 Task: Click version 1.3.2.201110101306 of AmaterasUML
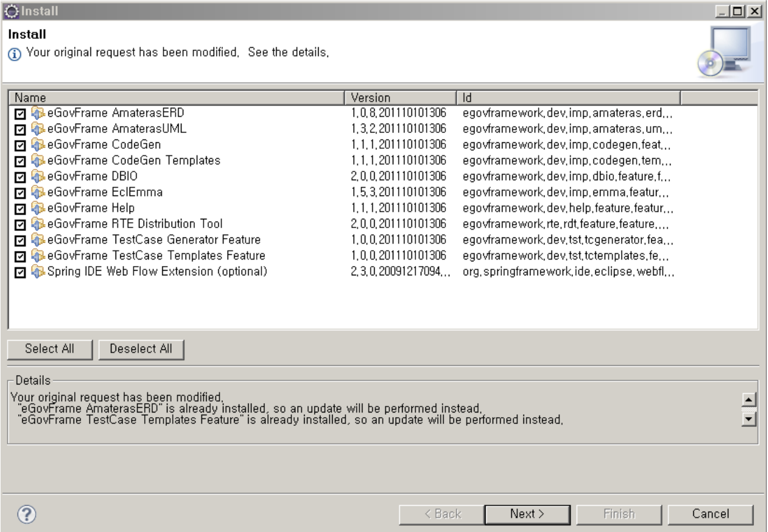pyautogui.click(x=399, y=128)
